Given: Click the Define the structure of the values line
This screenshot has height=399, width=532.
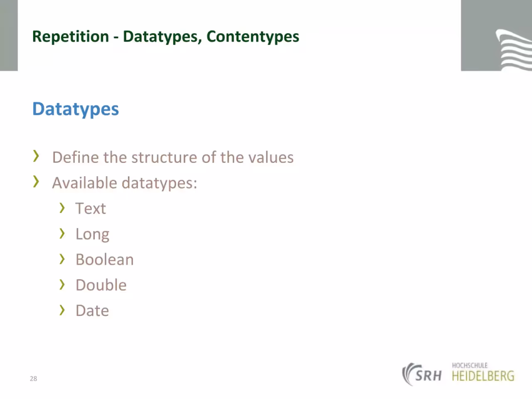Looking at the screenshot, I should click(173, 158).
